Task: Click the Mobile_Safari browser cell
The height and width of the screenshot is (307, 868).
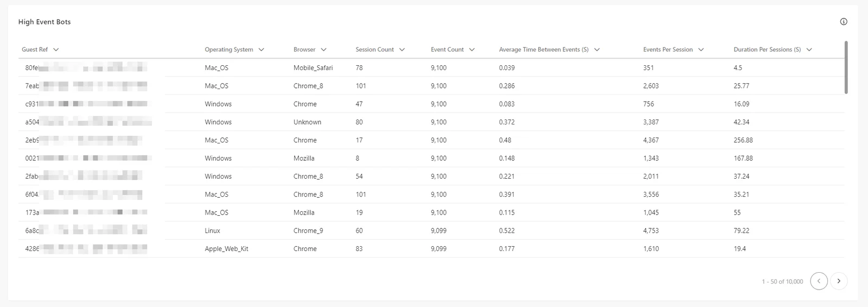Action: 313,68
